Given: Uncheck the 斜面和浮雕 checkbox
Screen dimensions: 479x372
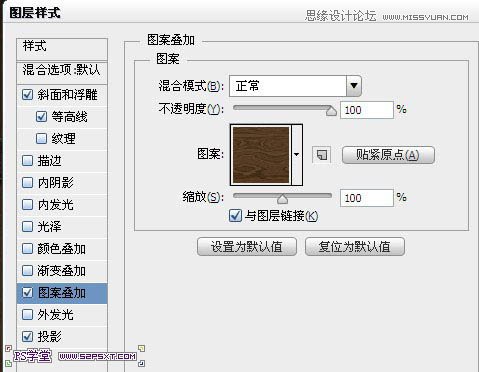Looking at the screenshot, I should point(27,95).
